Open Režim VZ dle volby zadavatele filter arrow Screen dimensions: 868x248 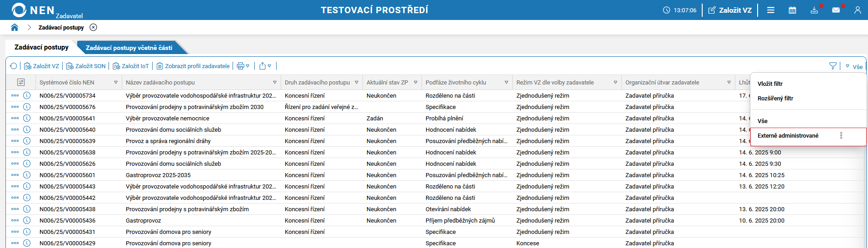point(615,82)
